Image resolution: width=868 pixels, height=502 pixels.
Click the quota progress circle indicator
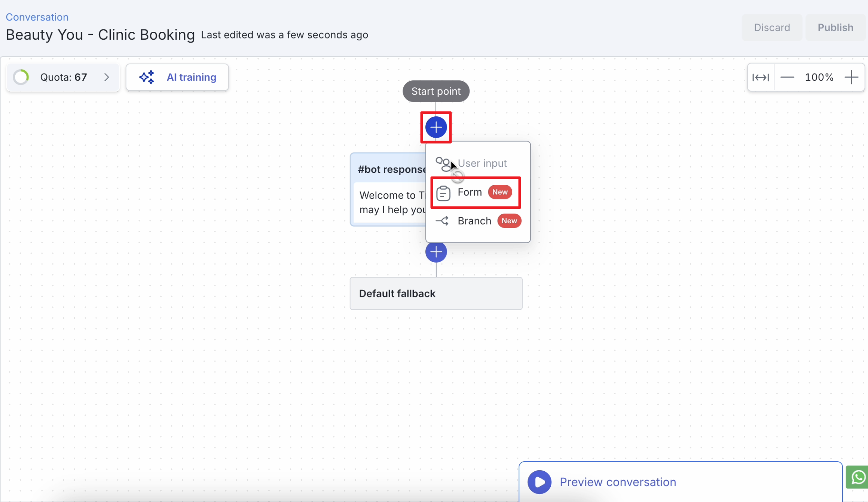click(21, 77)
